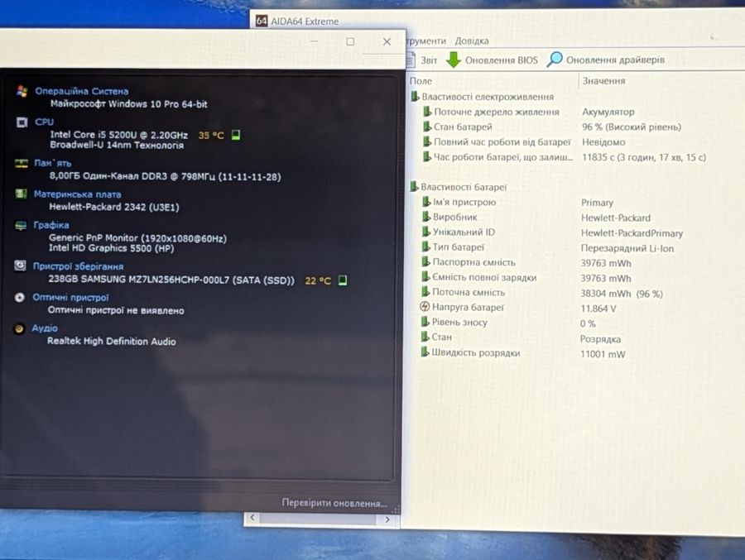Click the value Акумулятор
This screenshot has height=560, width=745.
[x=608, y=112]
